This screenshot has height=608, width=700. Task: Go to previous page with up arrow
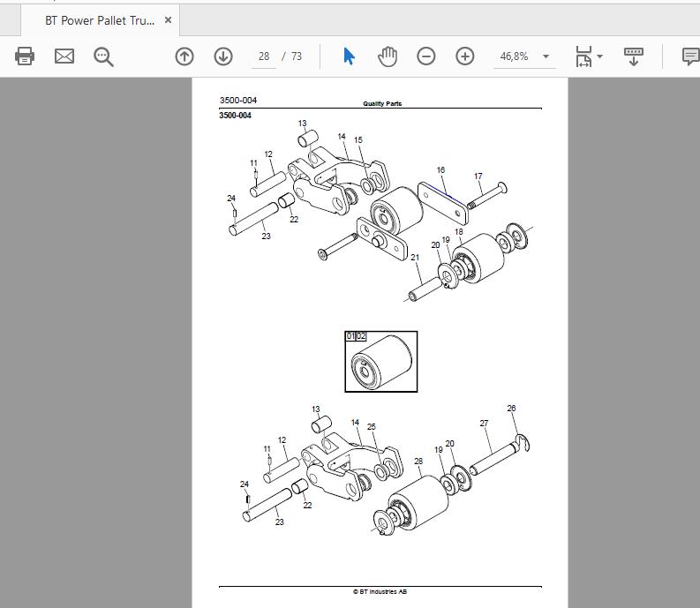point(184,56)
